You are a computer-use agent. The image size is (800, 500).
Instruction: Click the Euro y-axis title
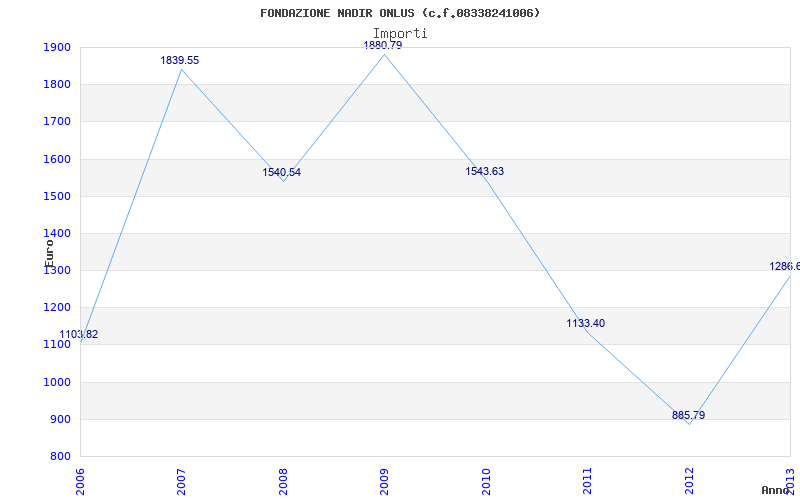[49, 254]
